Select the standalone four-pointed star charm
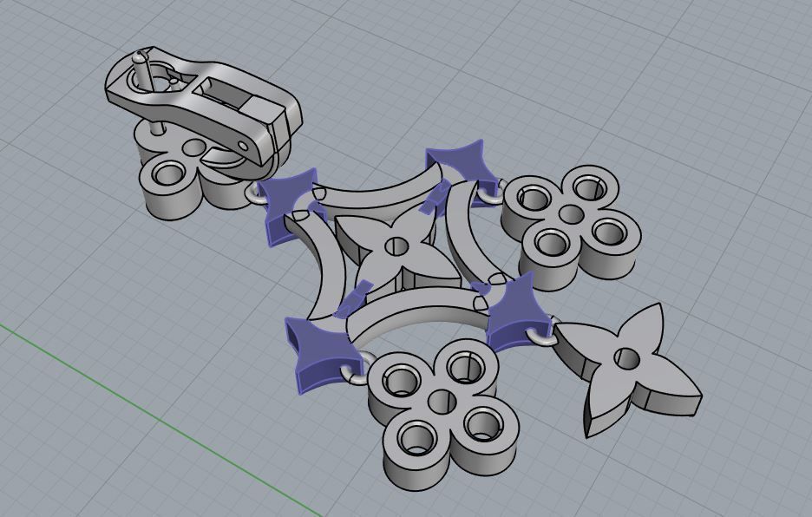This screenshot has width=812, height=517. [627, 369]
